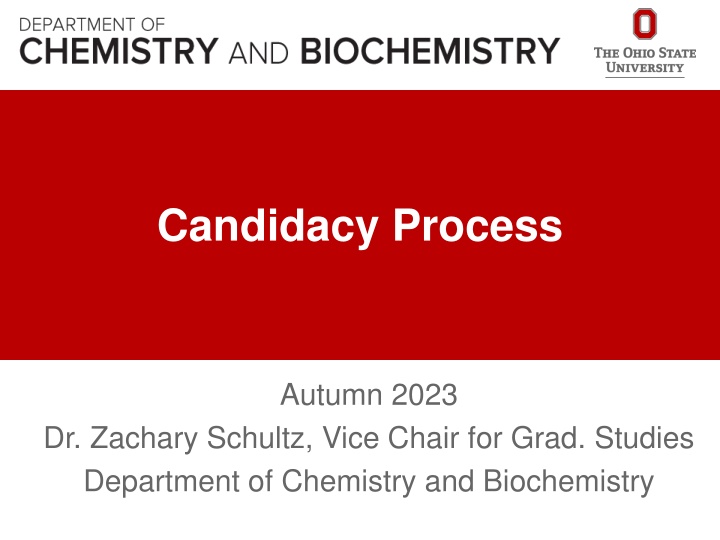Image resolution: width=720 pixels, height=540 pixels.
Task: Click the Candidacy Process slide title
Action: pyautogui.click(x=359, y=226)
